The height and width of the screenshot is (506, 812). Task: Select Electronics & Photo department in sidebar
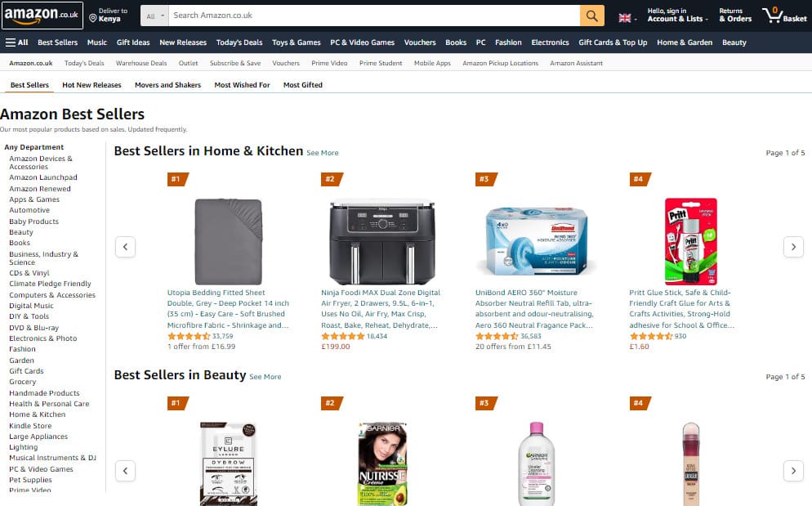coord(43,338)
